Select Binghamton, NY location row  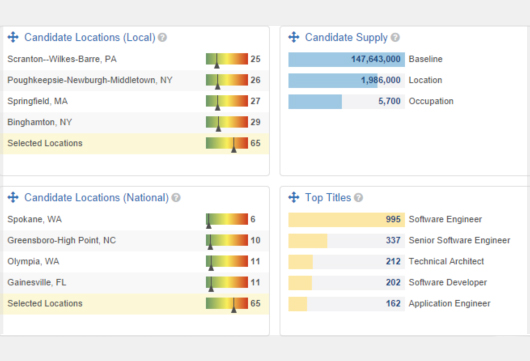(136, 122)
